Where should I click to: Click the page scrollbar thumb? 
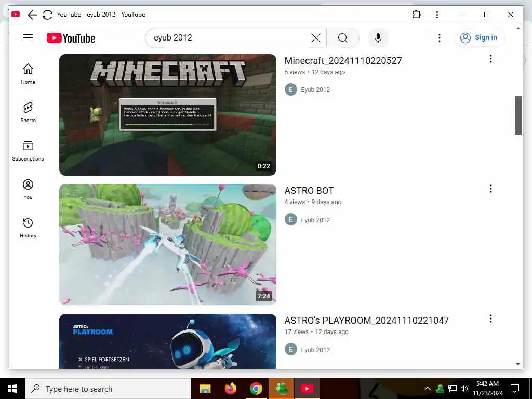coord(518,115)
